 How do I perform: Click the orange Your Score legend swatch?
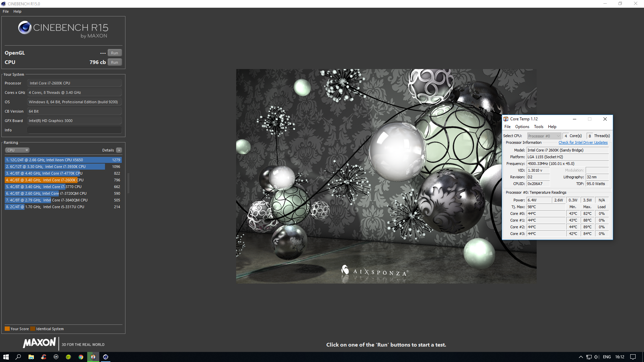pyautogui.click(x=7, y=329)
